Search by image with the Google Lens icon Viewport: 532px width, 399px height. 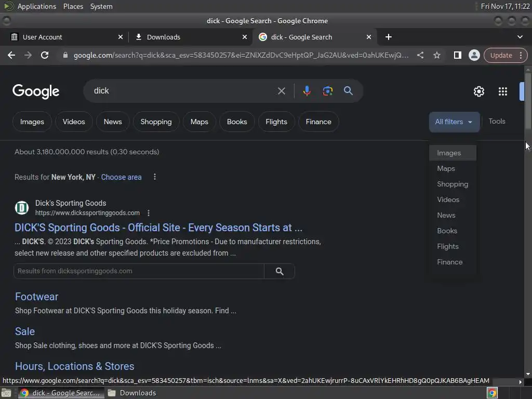[x=327, y=91]
